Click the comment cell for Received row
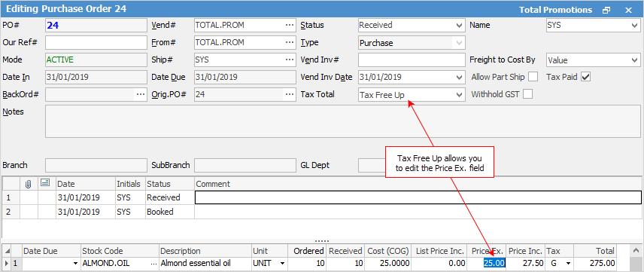 tap(418, 197)
